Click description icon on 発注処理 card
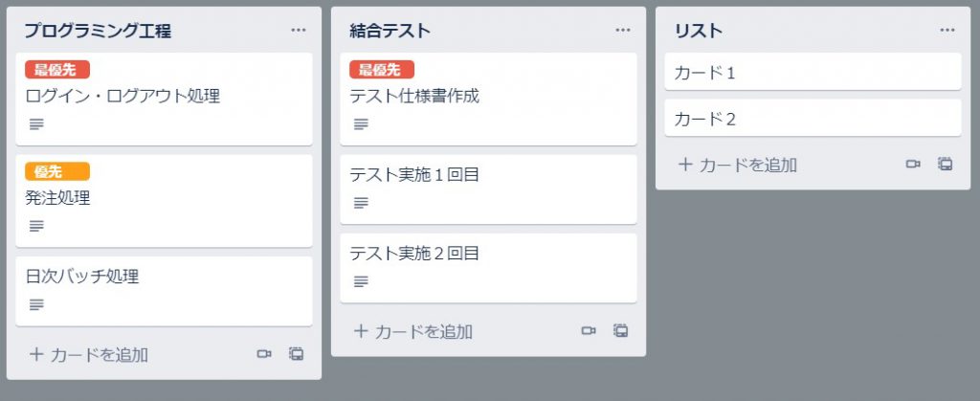The height and width of the screenshot is (401, 980). click(x=36, y=226)
